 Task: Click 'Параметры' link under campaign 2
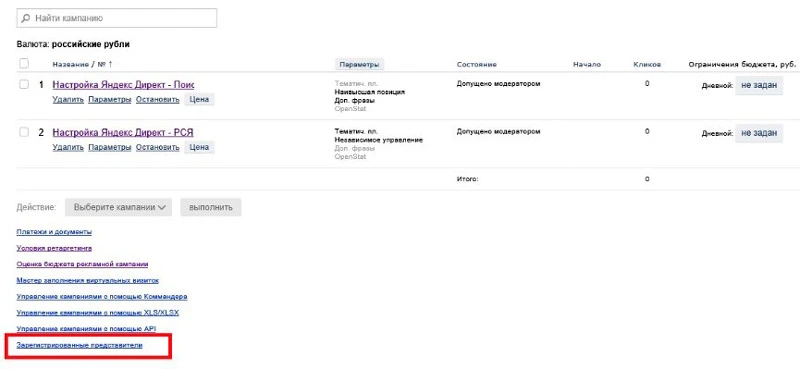(110, 147)
